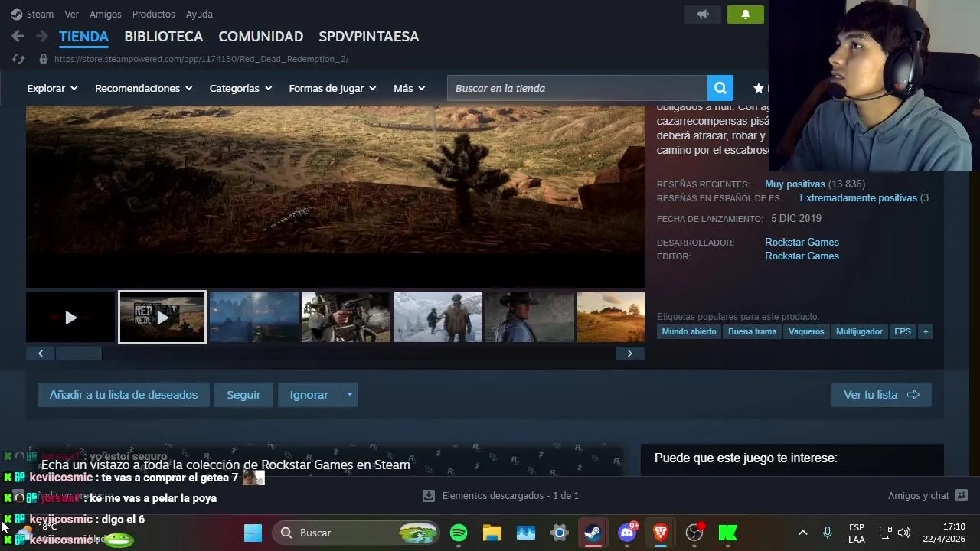Click the thumbnail strip scroll handle
This screenshot has height=551, width=980.
pyautogui.click(x=79, y=354)
